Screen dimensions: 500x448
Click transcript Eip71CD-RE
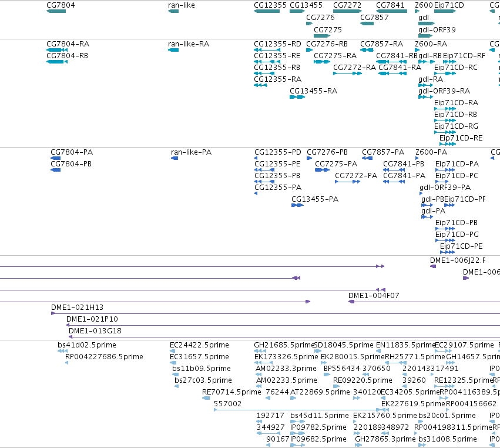click(461, 138)
